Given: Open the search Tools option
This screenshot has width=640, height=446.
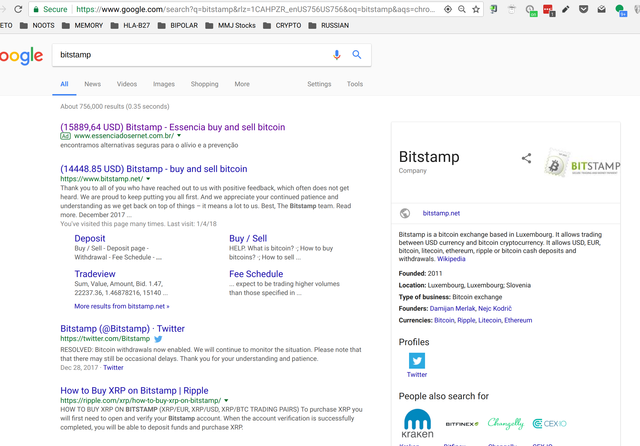Looking at the screenshot, I should [x=355, y=84].
